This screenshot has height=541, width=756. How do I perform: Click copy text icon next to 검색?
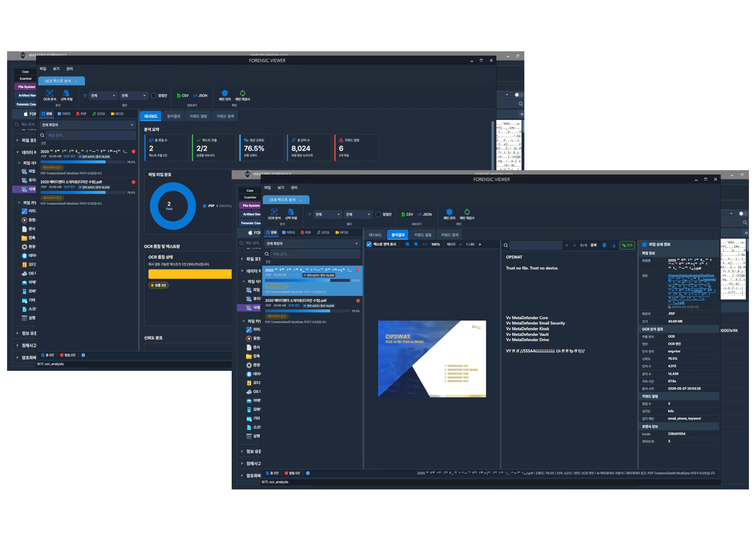[x=604, y=245]
